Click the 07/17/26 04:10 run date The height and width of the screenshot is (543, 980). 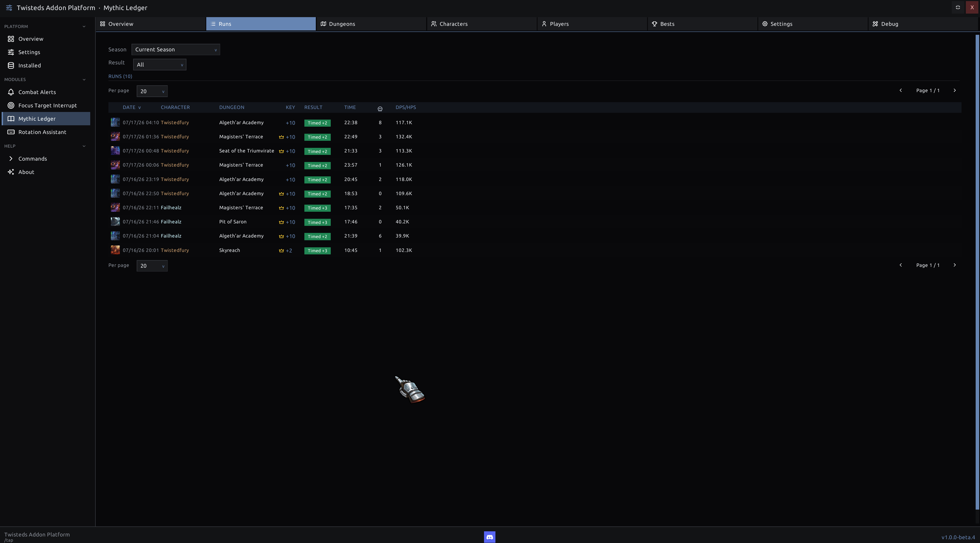141,123
